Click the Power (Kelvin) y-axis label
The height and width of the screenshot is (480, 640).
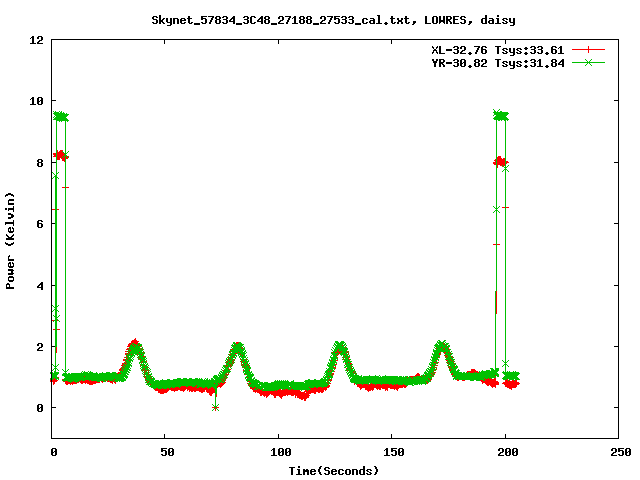click(11, 239)
